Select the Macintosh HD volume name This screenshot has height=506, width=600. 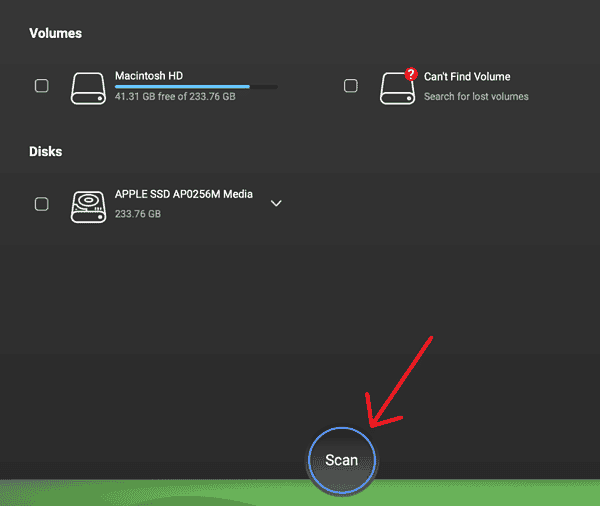[x=149, y=75]
